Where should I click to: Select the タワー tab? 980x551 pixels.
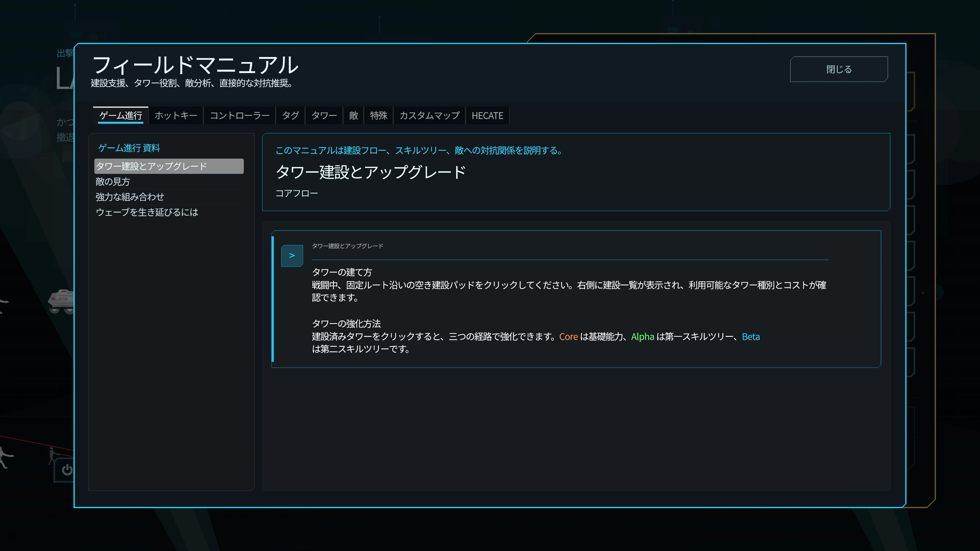point(324,116)
